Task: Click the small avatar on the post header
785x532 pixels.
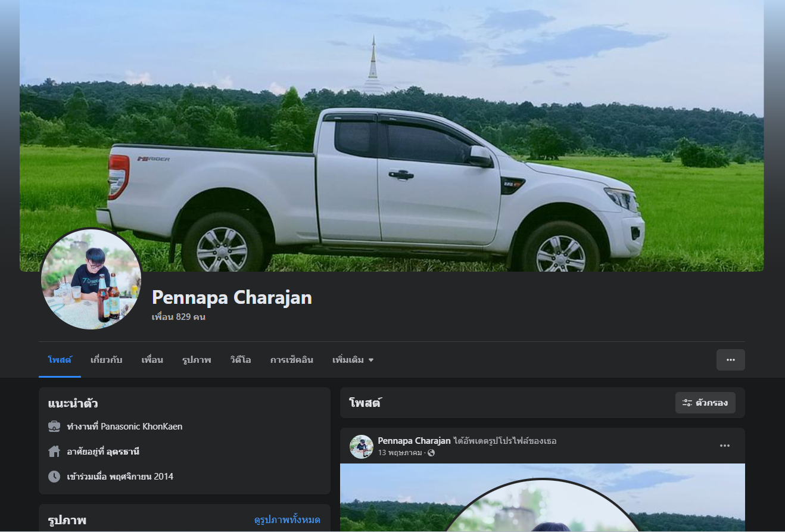Action: pyautogui.click(x=362, y=447)
